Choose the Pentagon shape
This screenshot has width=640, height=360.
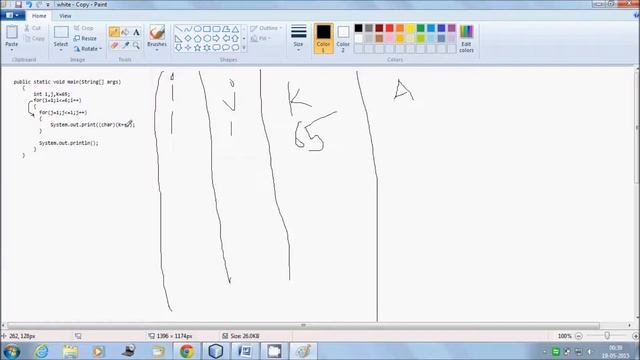198,38
